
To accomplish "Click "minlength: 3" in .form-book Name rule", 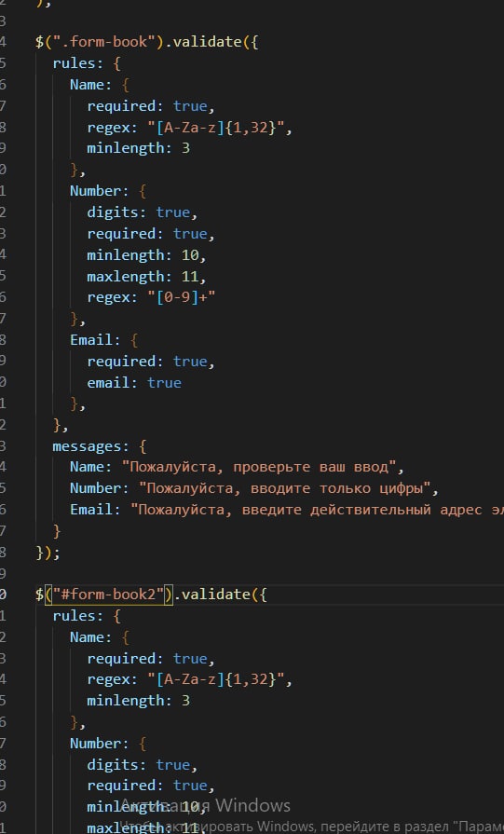I will 138,148.
